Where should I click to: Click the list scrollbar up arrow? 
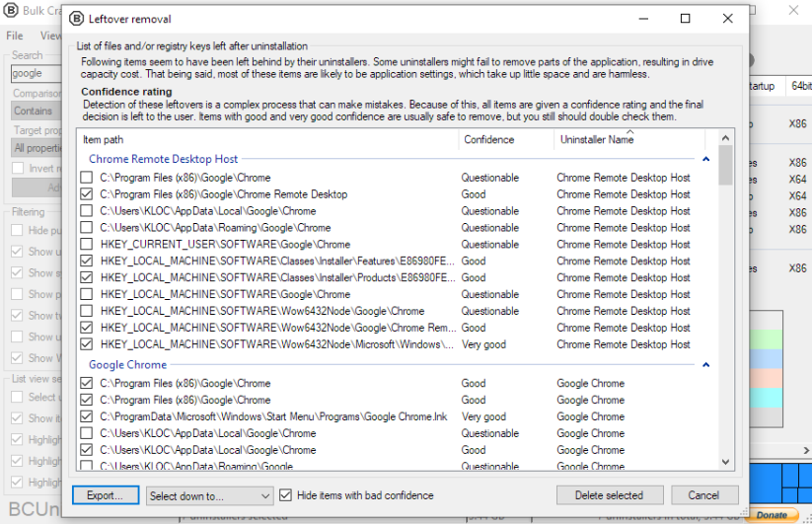[x=725, y=138]
